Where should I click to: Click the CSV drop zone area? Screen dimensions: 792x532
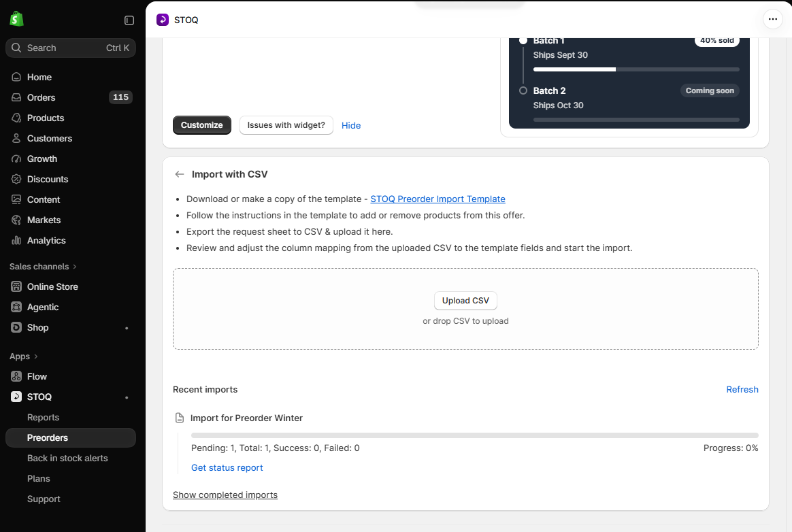(465, 309)
